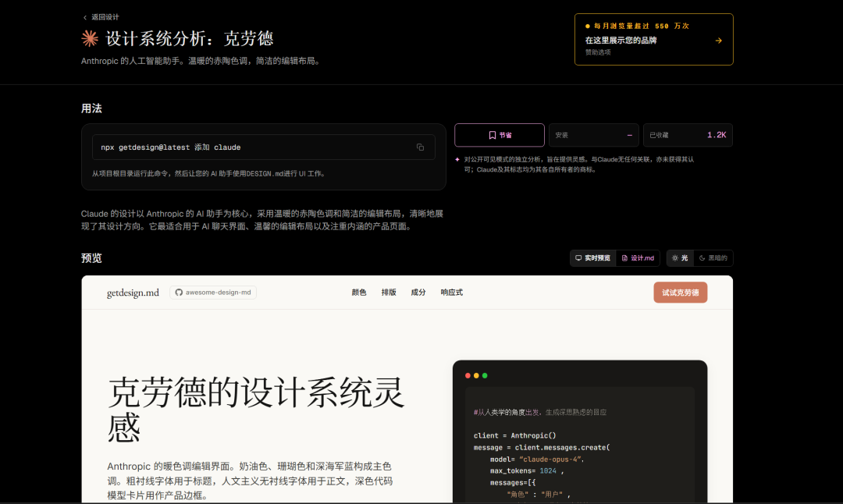Click the 设计系统分析:克劳德 heading

pyautogui.click(x=189, y=39)
